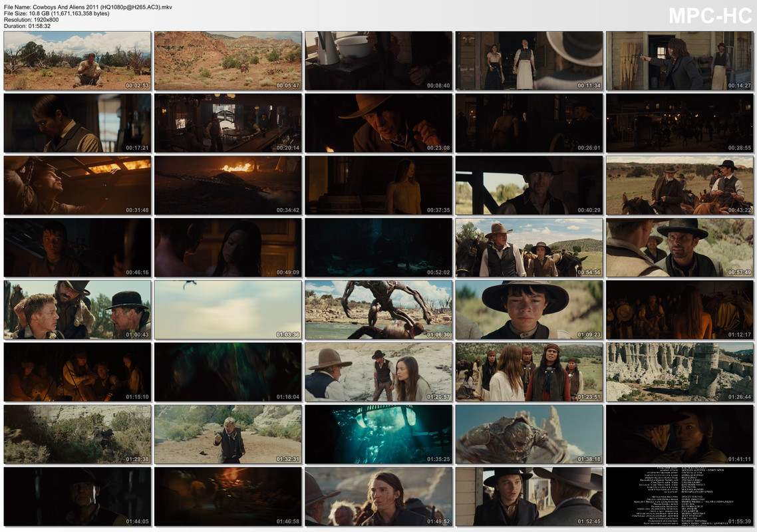
Task: Pick the thumbnail at 00:46:16
Action: click(77, 247)
